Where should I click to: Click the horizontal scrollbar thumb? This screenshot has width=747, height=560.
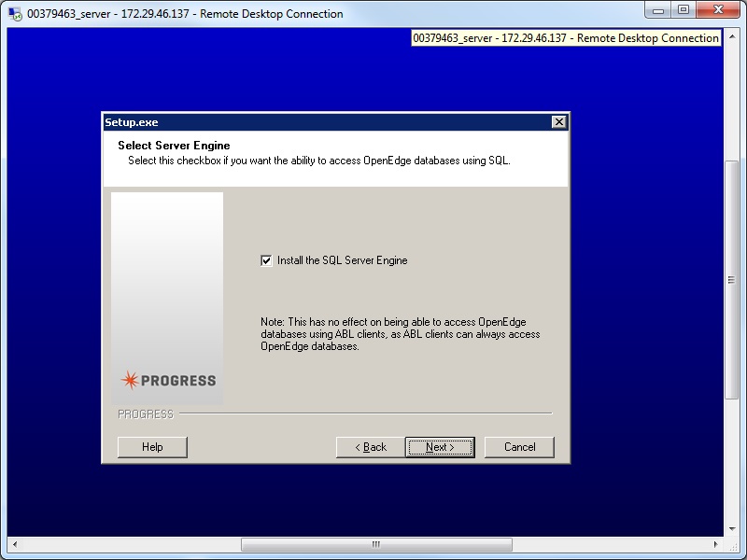pyautogui.click(x=376, y=544)
